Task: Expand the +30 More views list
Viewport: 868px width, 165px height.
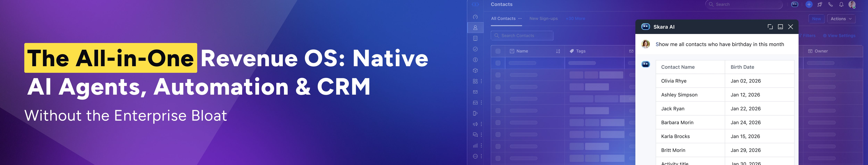Action: click(575, 19)
